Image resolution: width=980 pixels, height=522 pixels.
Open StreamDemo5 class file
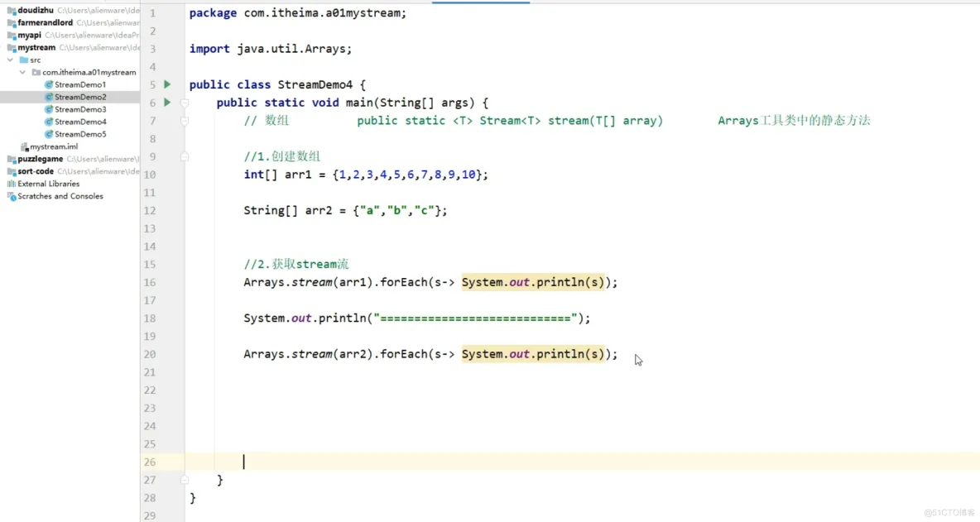80,134
